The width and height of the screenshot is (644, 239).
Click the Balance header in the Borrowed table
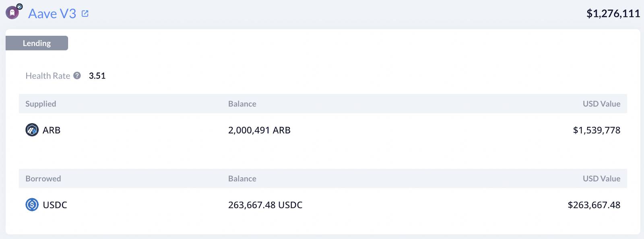pos(242,179)
